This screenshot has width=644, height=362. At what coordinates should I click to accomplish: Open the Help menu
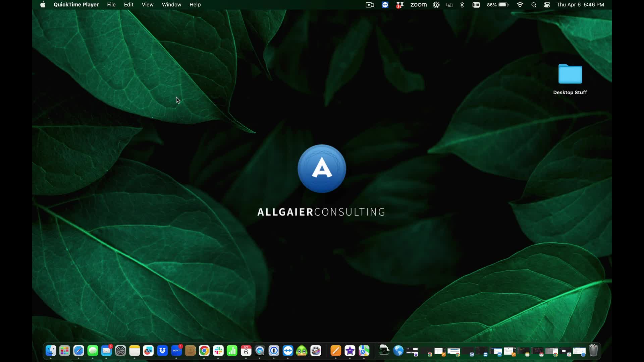(x=195, y=5)
